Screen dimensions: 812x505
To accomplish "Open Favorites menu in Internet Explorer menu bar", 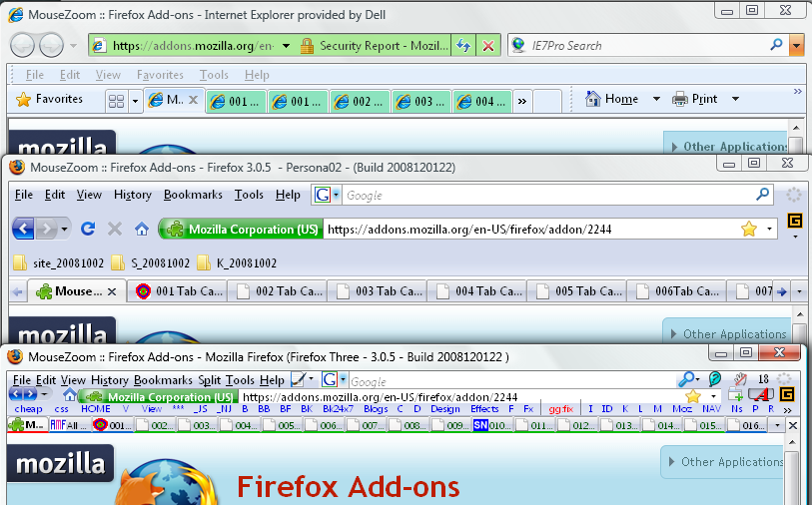I will pyautogui.click(x=160, y=75).
